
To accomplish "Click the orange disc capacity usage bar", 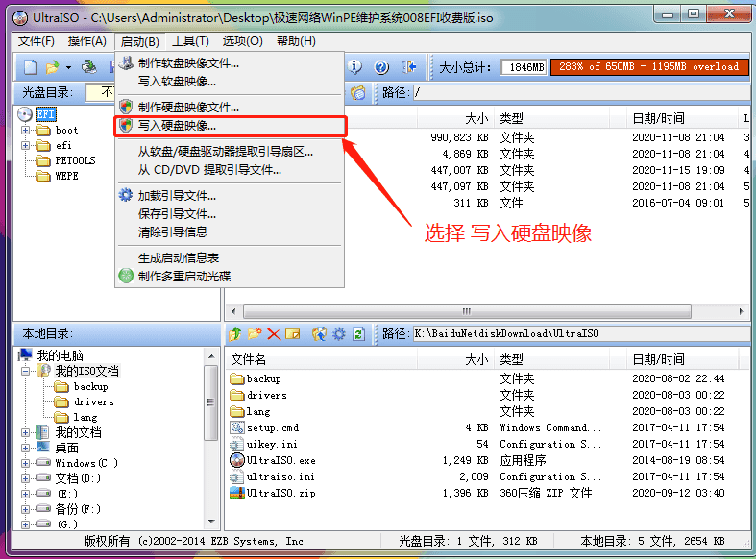I will click(x=648, y=67).
